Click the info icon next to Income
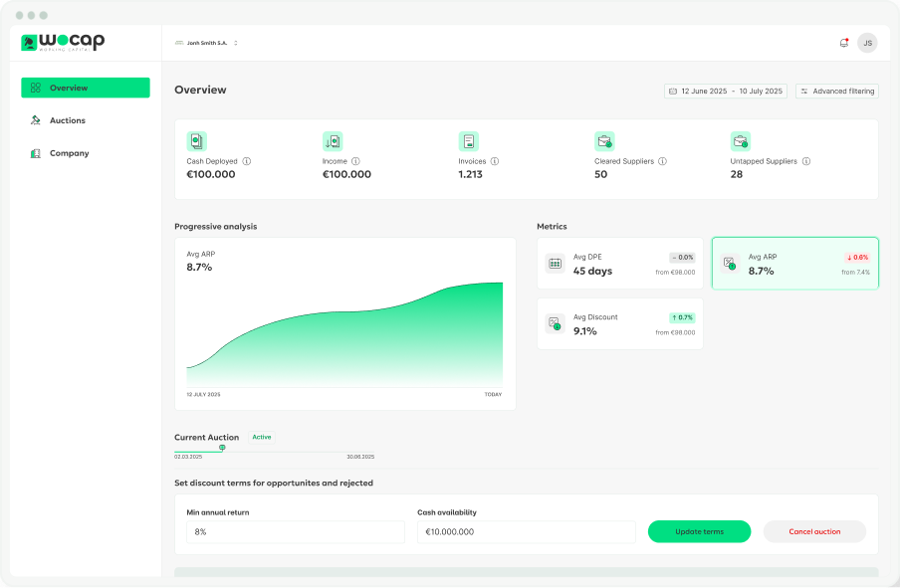Image resolution: width=900 pixels, height=588 pixels. point(355,161)
